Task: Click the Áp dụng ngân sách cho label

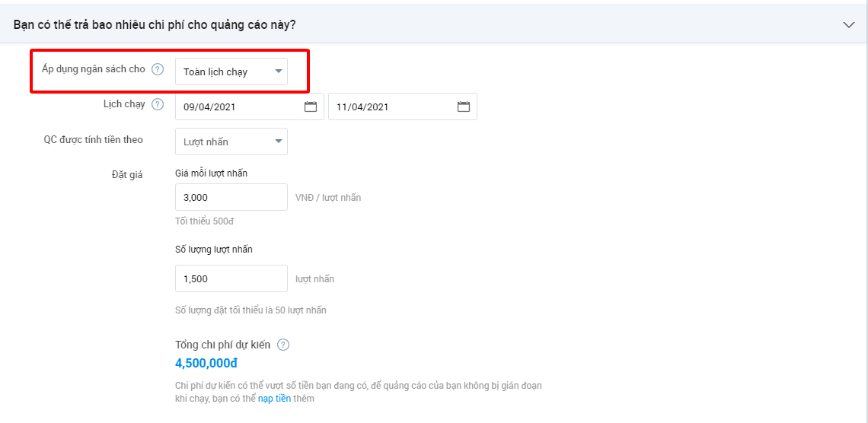Action: [94, 69]
